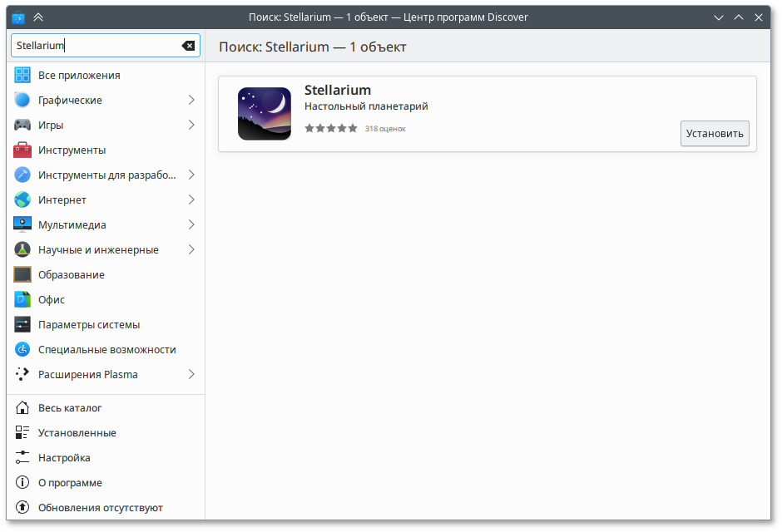Clear the Stellarium search text
The height and width of the screenshot is (532, 782).
(x=188, y=46)
